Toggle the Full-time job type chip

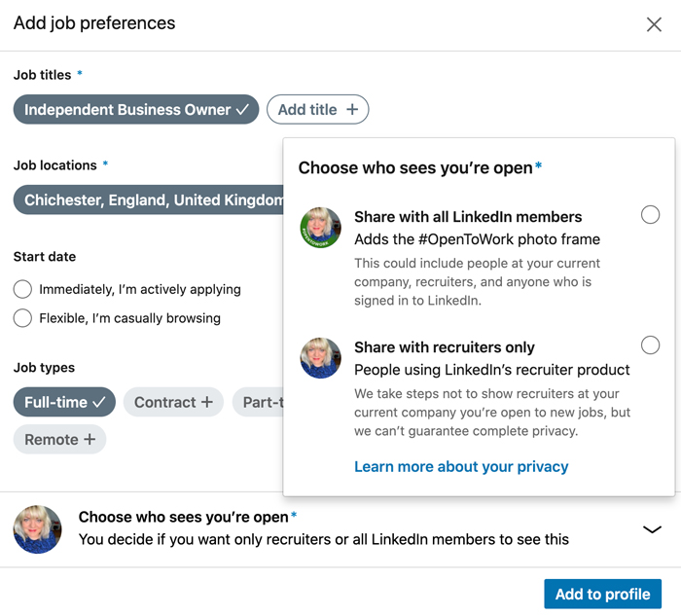point(64,402)
